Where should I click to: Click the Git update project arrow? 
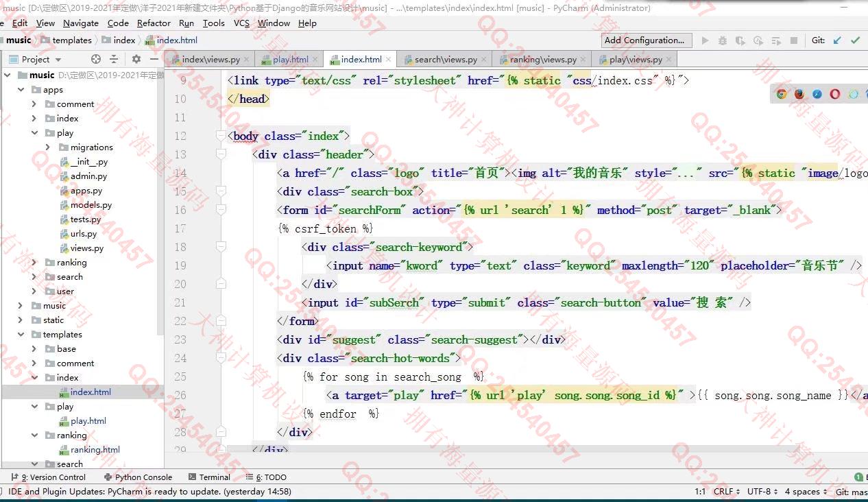[x=837, y=40]
